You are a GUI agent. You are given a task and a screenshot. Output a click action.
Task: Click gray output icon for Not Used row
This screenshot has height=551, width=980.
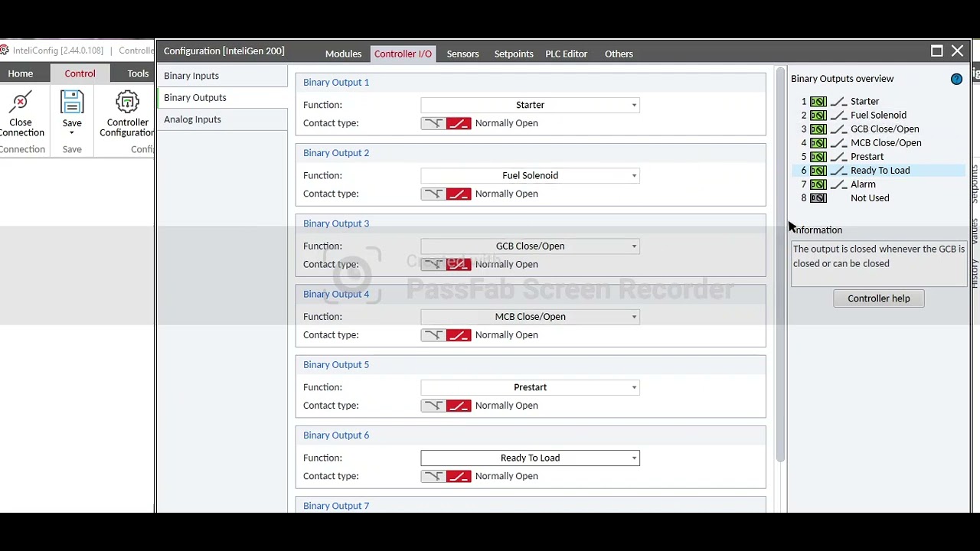818,197
